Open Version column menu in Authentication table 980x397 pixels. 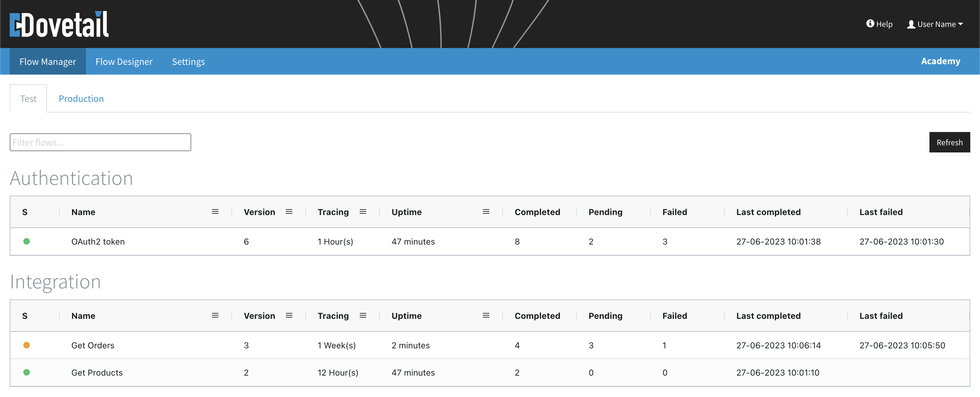pyautogui.click(x=289, y=211)
